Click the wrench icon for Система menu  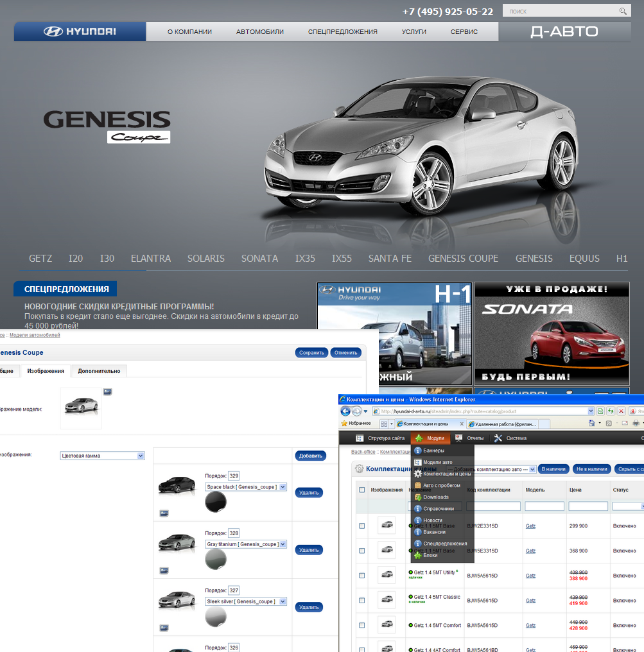pos(498,438)
